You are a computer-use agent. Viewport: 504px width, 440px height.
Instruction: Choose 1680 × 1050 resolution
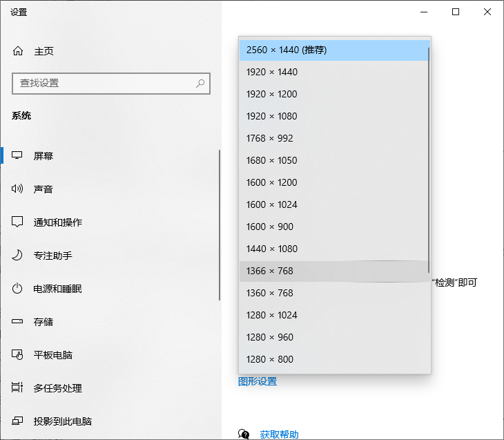click(x=333, y=160)
